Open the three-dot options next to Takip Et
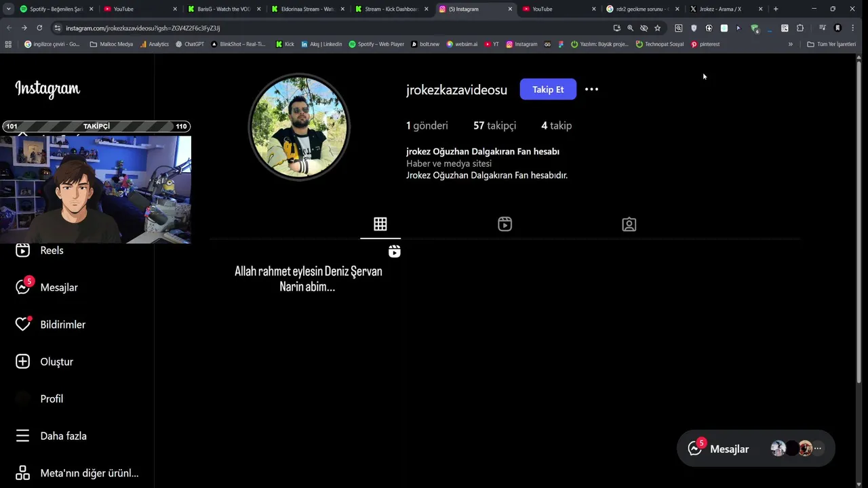Screen dimensions: 868x488 (591, 89)
